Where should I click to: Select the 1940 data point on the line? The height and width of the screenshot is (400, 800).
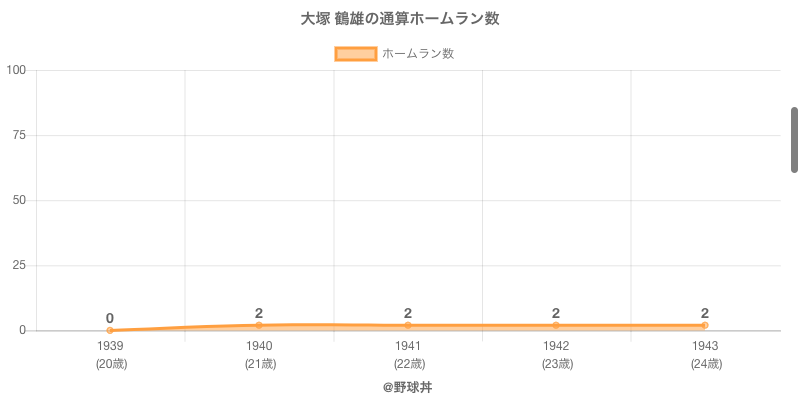tap(259, 325)
